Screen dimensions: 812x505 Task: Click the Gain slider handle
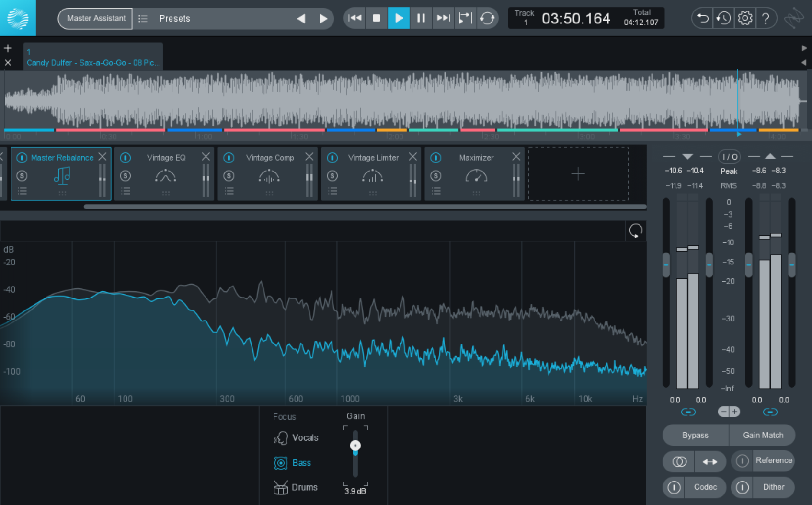pyautogui.click(x=355, y=446)
